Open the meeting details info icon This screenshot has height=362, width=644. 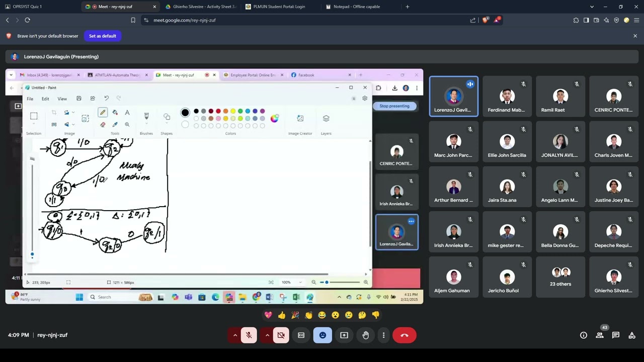pyautogui.click(x=583, y=335)
